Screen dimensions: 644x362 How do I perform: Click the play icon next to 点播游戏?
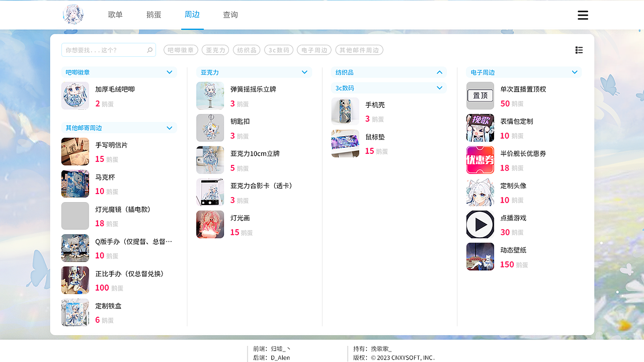(480, 224)
